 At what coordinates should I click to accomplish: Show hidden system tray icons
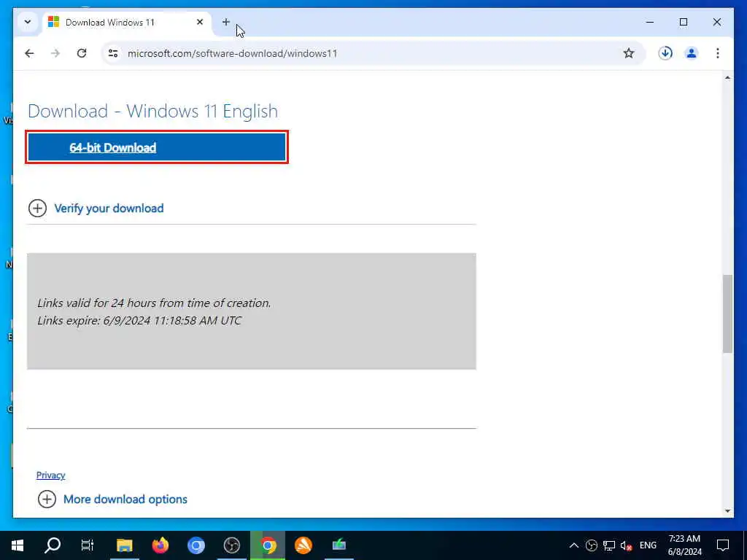[574, 545]
